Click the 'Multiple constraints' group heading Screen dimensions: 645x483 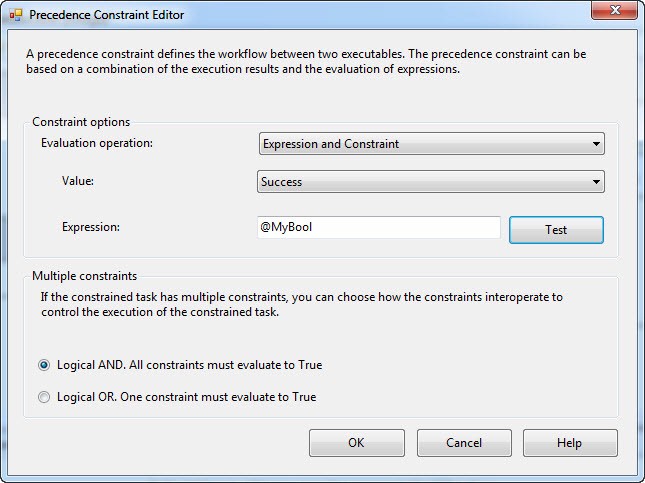85,275
